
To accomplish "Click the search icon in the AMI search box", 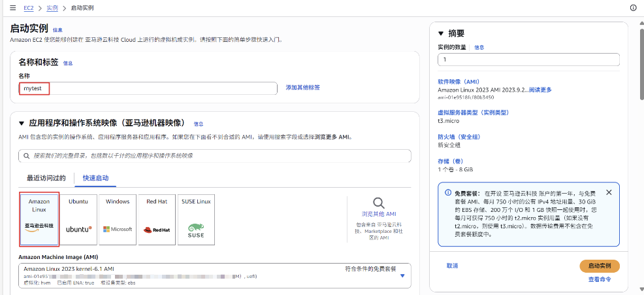I will (x=27, y=156).
